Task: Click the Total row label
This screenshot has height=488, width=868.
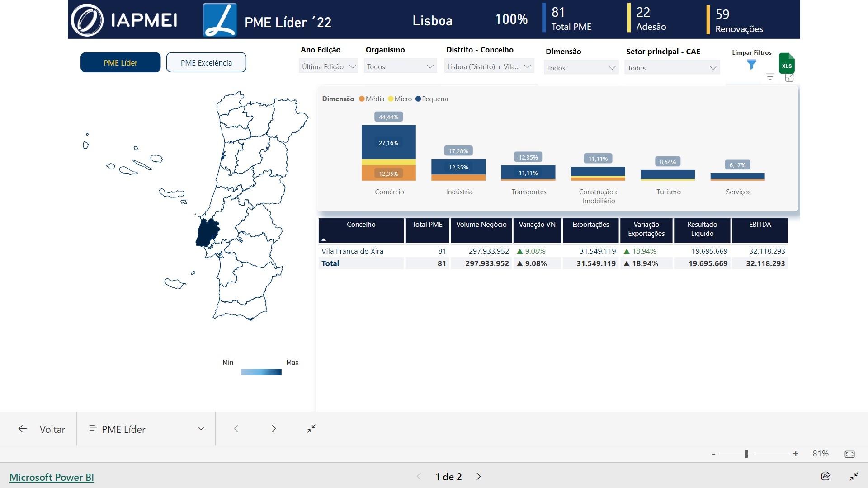Action: [x=330, y=263]
